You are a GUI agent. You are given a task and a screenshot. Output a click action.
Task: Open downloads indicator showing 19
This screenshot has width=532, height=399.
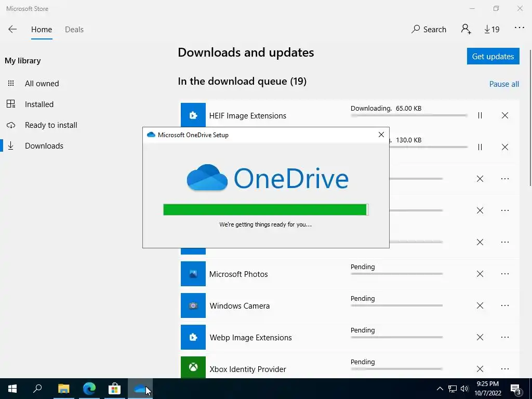(491, 30)
